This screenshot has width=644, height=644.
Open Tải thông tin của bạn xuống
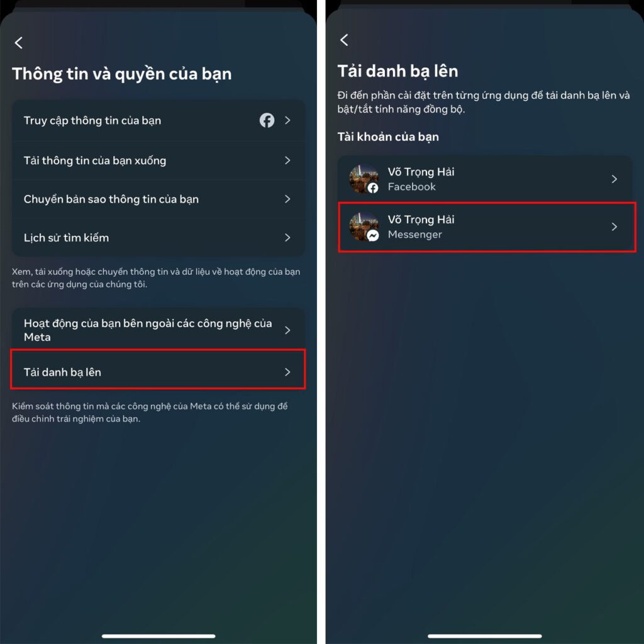click(158, 160)
